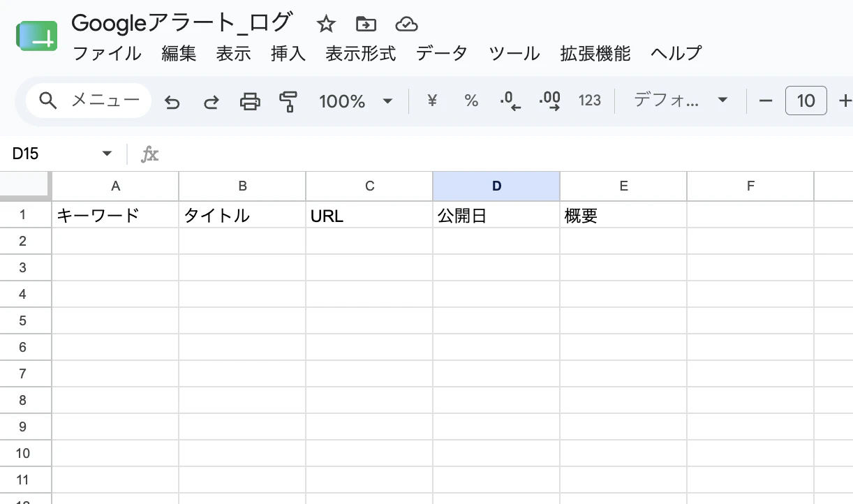Apply percent format

[x=471, y=101]
